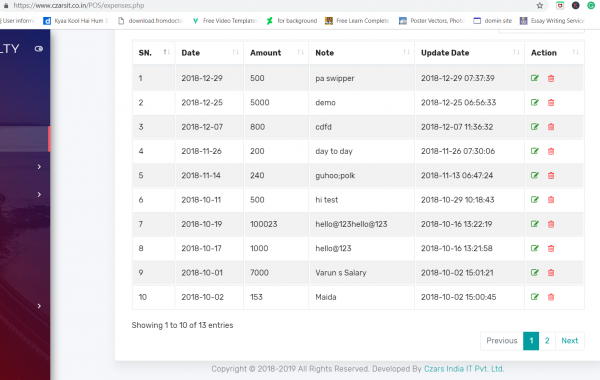The height and width of the screenshot is (380, 600).
Task: Click update date 2018-10-02 15:01:21
Action: [x=457, y=272]
